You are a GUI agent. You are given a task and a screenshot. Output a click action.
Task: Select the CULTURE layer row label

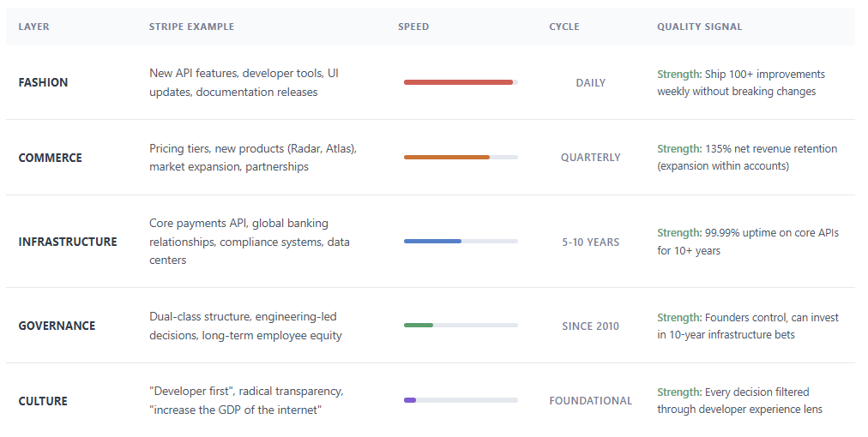(43, 401)
